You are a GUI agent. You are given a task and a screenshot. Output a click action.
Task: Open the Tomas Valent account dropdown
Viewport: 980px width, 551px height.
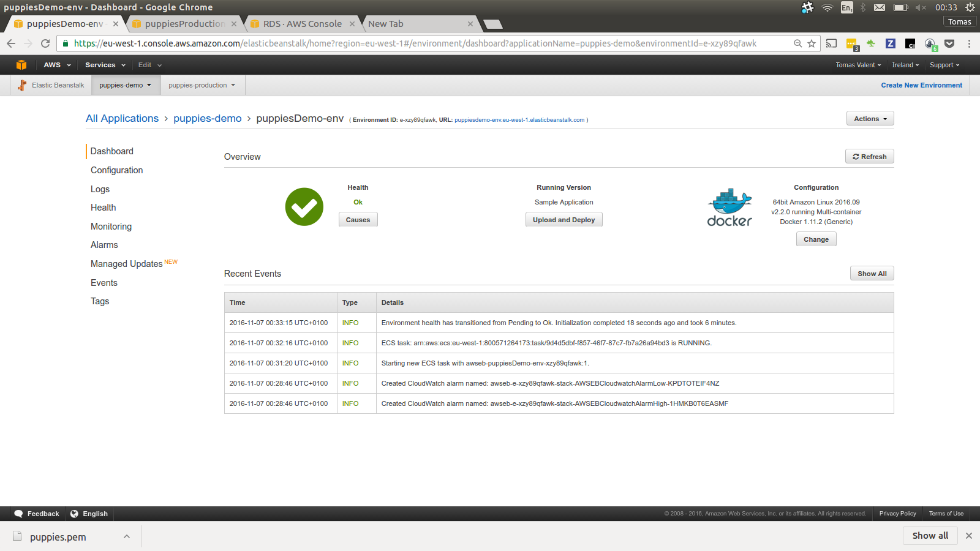[x=858, y=65]
